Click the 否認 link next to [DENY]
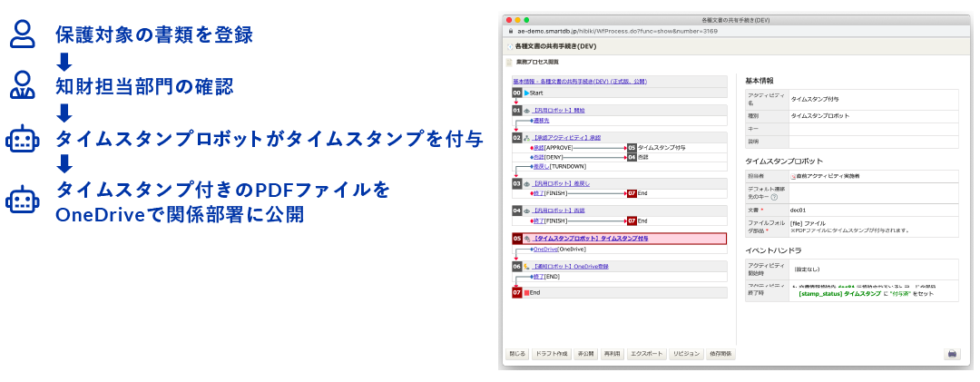This screenshot has height=382, width=980. pyautogui.click(x=538, y=157)
